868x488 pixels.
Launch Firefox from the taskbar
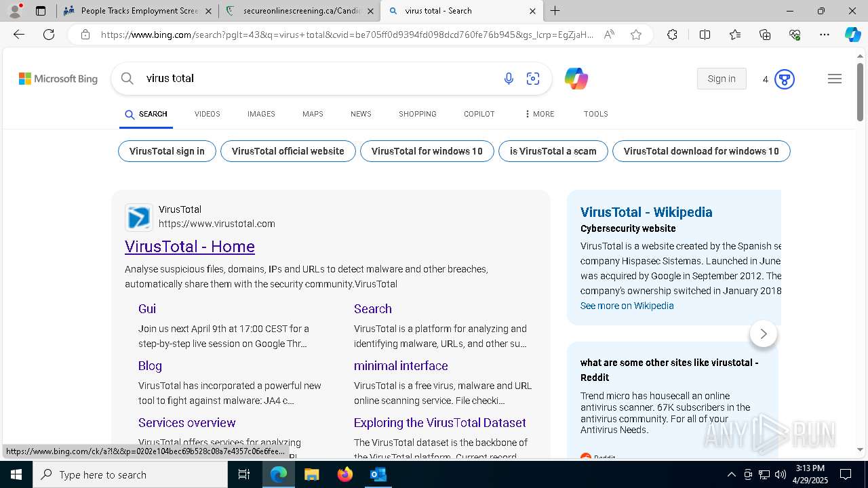coord(345,474)
